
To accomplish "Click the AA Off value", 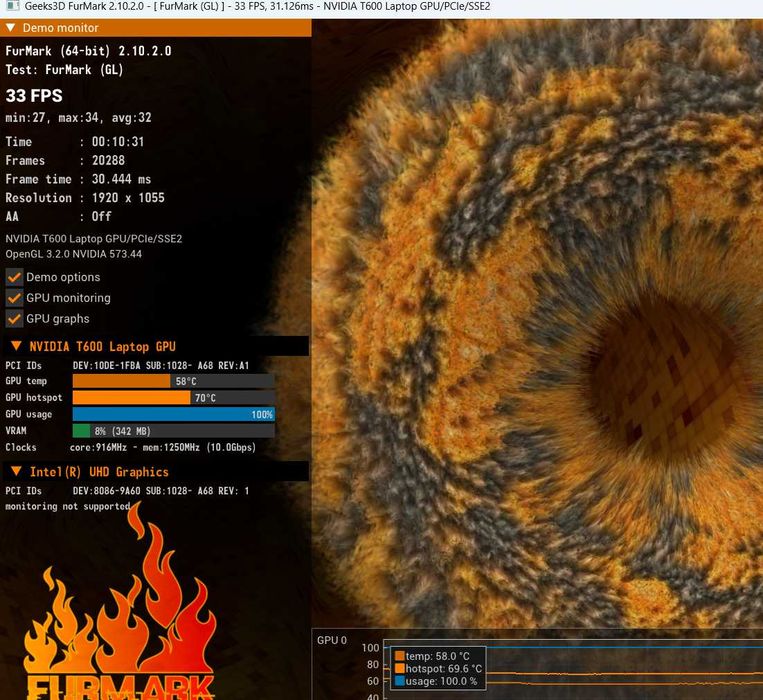I will pos(101,216).
